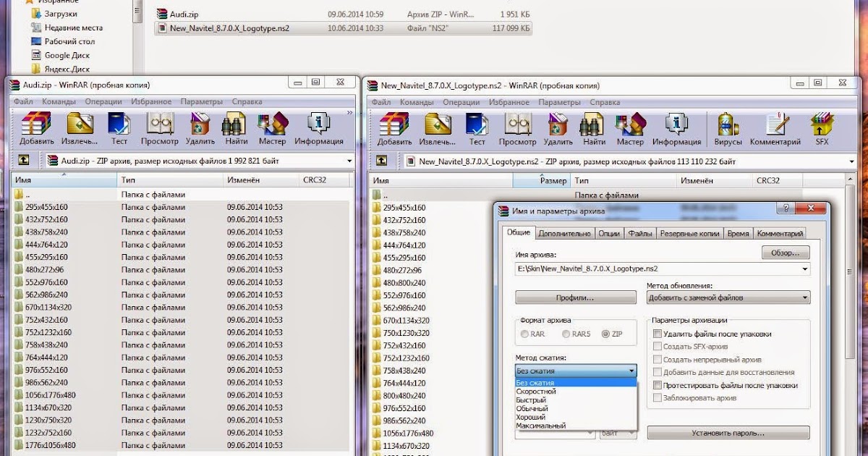868x456 pixels.
Task: Sort by CRC32 column in Audi.zip window
Action: pyautogui.click(x=325, y=180)
